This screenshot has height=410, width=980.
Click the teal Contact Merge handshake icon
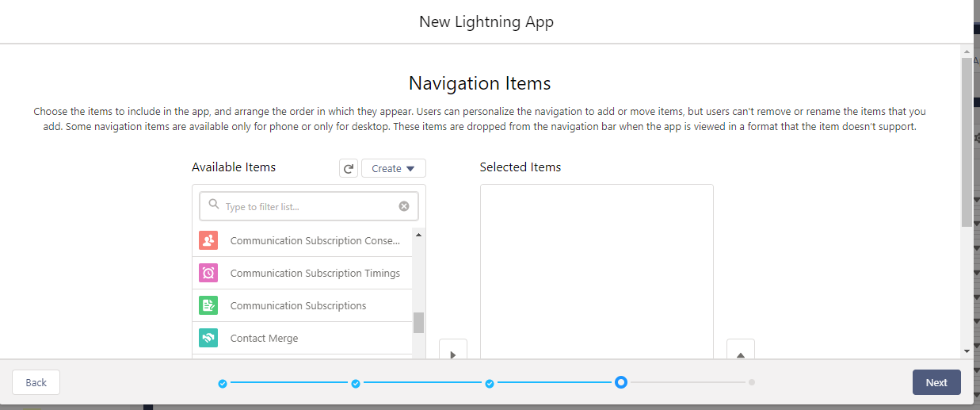pos(208,338)
